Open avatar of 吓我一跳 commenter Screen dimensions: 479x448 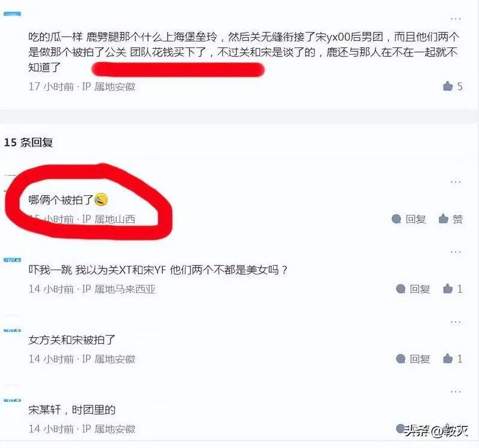click(x=12, y=260)
